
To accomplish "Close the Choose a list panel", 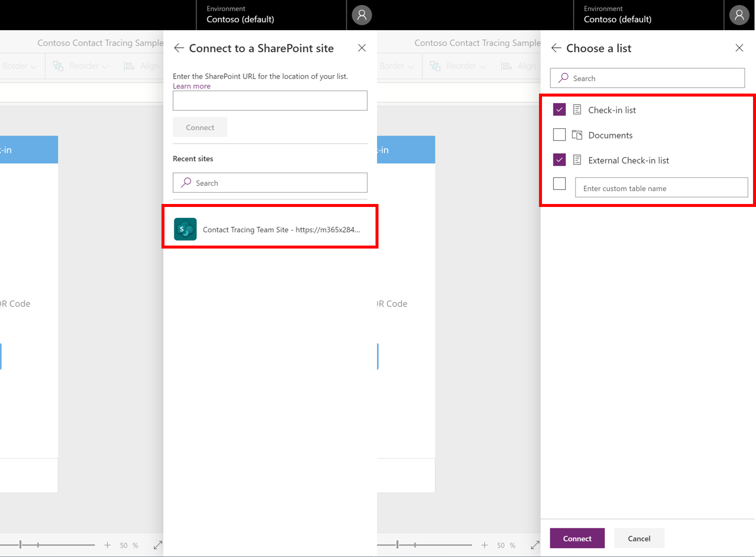I will click(x=739, y=48).
